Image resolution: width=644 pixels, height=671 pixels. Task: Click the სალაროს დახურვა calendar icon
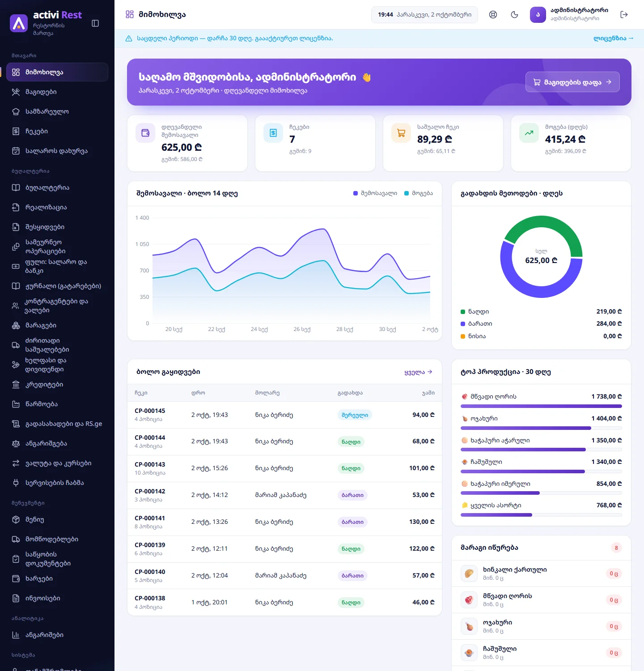[x=16, y=151]
